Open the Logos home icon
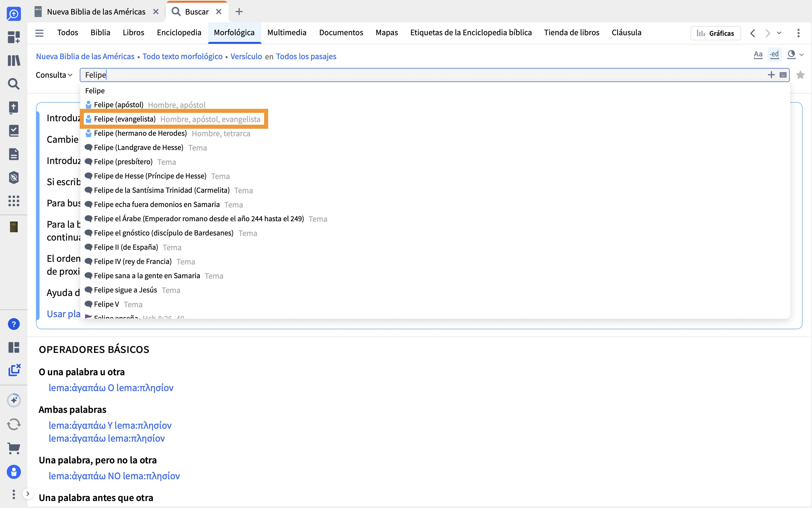The image size is (812, 508). coord(14,14)
